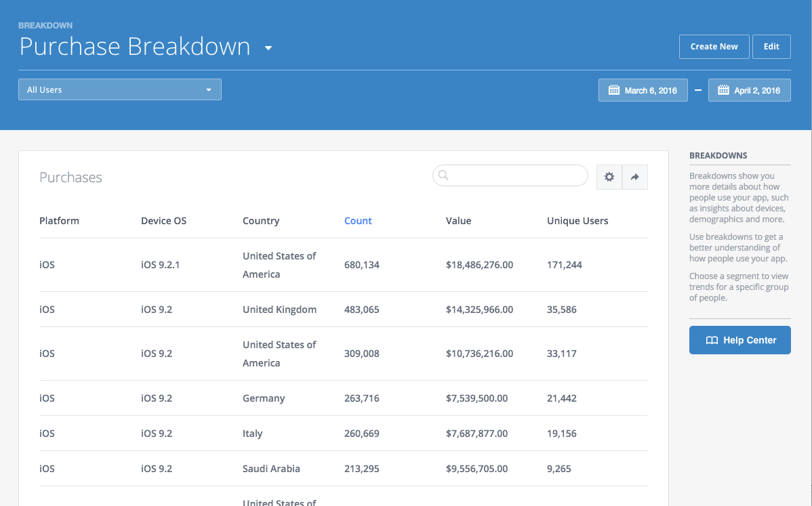Select the United Kingdom table row
The image size is (812, 506).
click(344, 310)
